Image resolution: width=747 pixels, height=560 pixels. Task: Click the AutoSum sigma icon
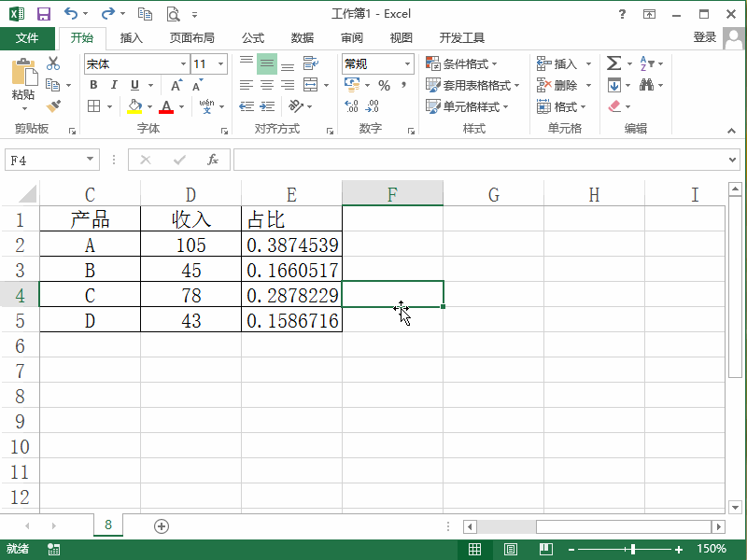coord(613,63)
